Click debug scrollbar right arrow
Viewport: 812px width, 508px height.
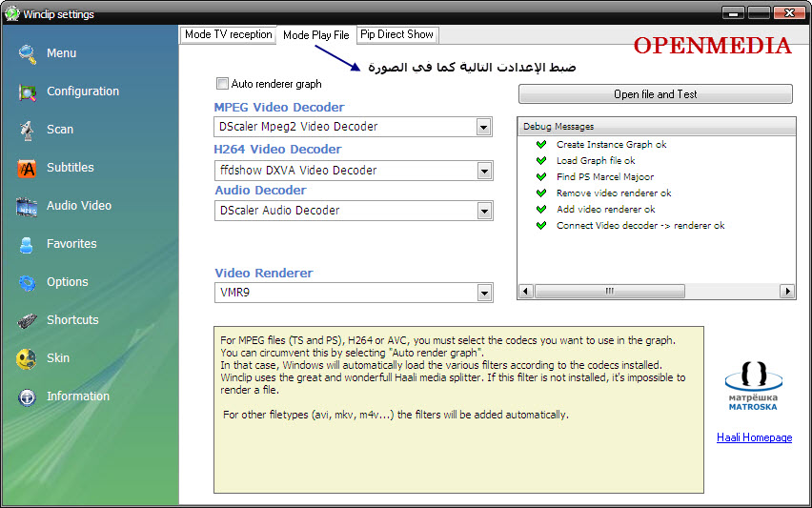[787, 291]
